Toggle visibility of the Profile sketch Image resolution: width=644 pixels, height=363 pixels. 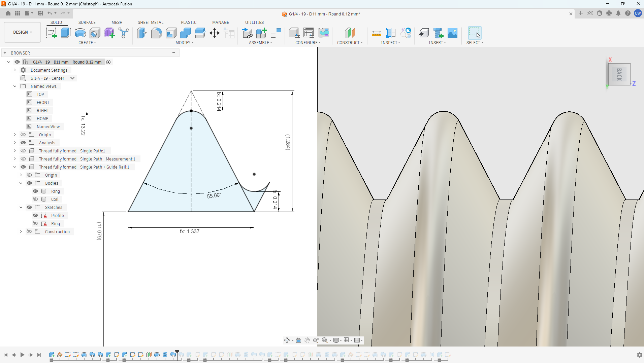35,215
